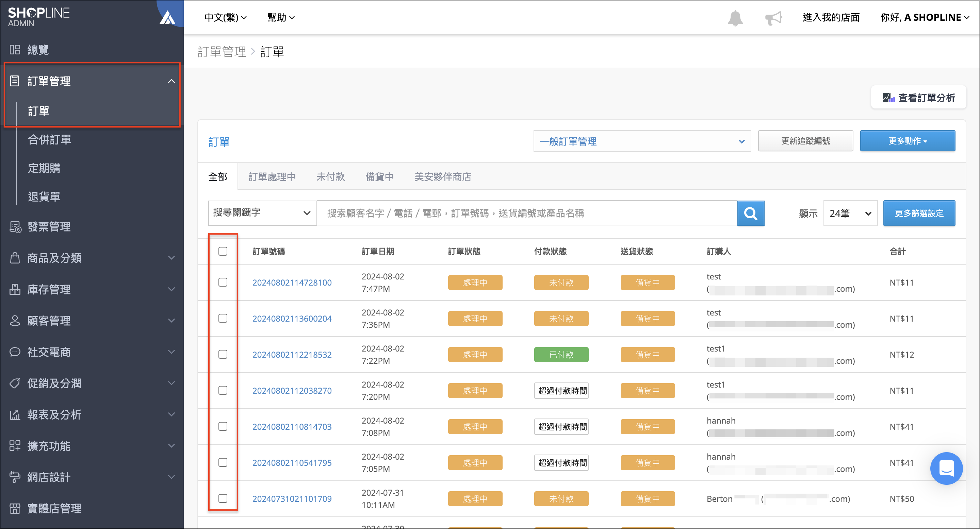Switch to the 未付款 tab

[x=331, y=177]
